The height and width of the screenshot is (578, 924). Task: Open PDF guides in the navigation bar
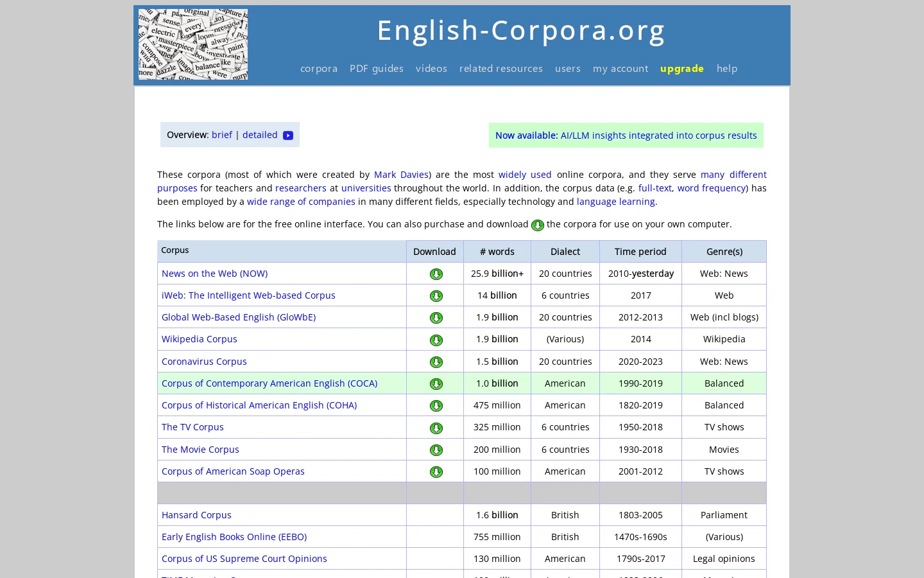[x=377, y=69]
